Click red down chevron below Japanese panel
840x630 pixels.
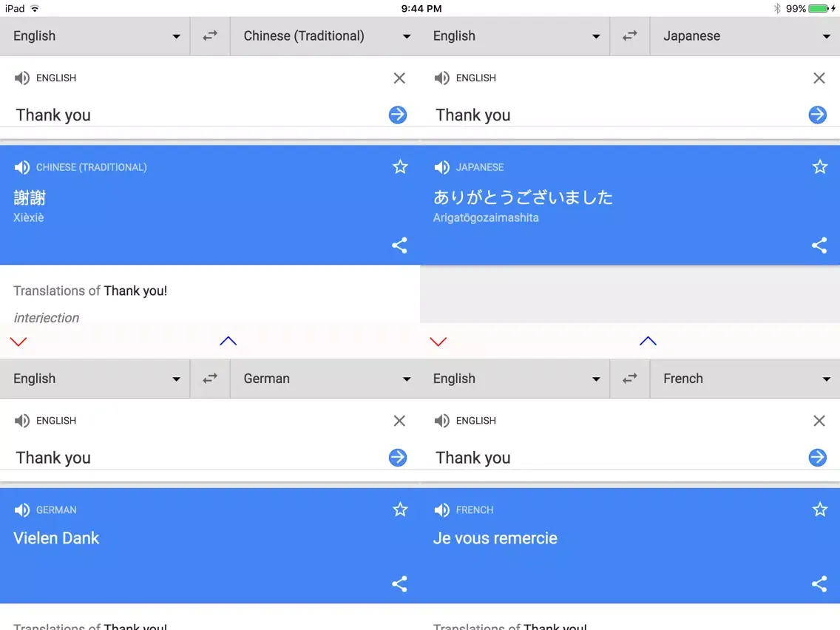point(438,342)
